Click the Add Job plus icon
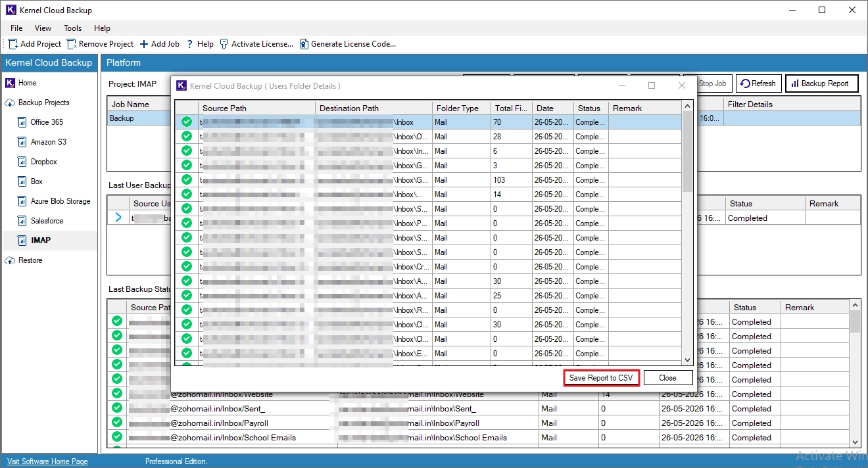868x468 pixels. [x=144, y=44]
